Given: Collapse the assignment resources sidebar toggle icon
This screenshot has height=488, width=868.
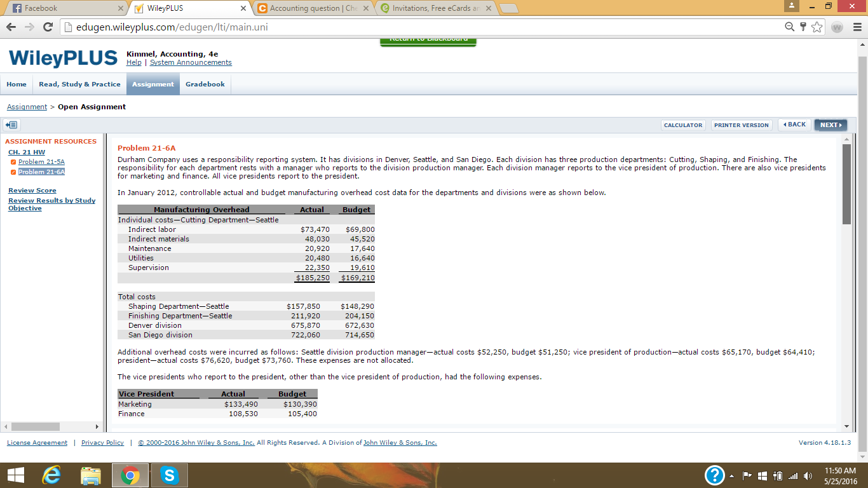Looking at the screenshot, I should click(x=11, y=125).
